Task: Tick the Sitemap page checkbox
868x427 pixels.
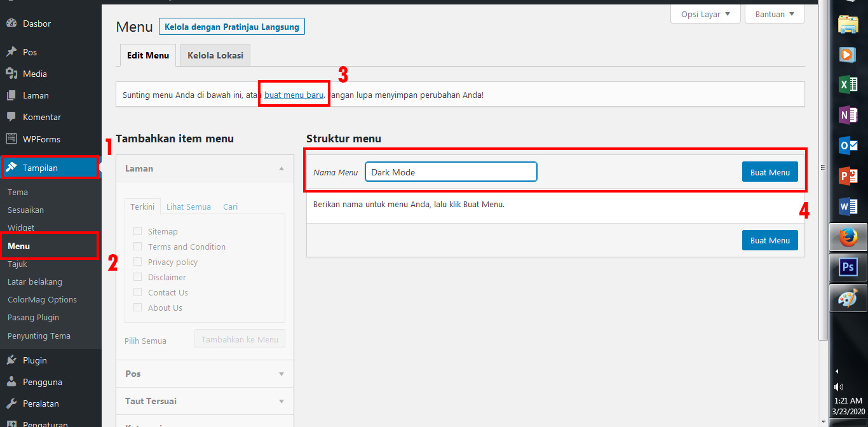Action: click(138, 231)
